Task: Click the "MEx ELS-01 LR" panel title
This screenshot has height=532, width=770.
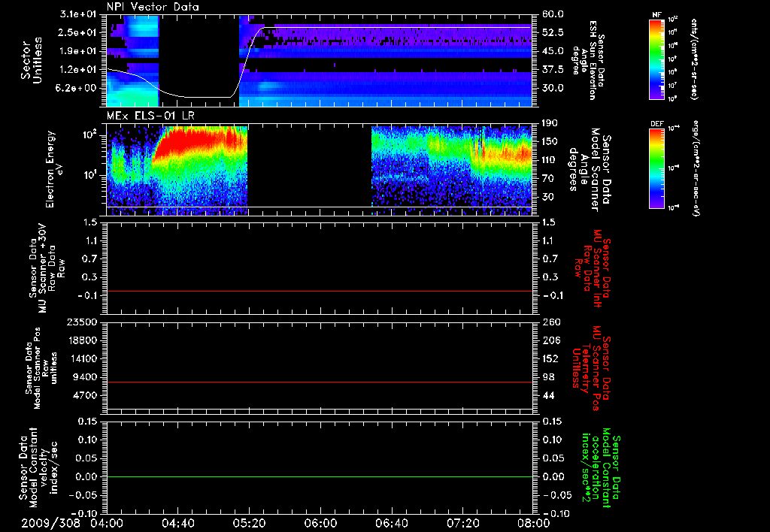Action: coord(149,116)
